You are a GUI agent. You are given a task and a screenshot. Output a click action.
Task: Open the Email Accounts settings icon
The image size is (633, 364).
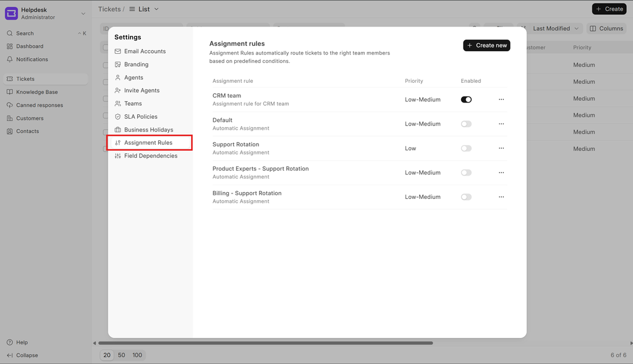[x=118, y=51]
